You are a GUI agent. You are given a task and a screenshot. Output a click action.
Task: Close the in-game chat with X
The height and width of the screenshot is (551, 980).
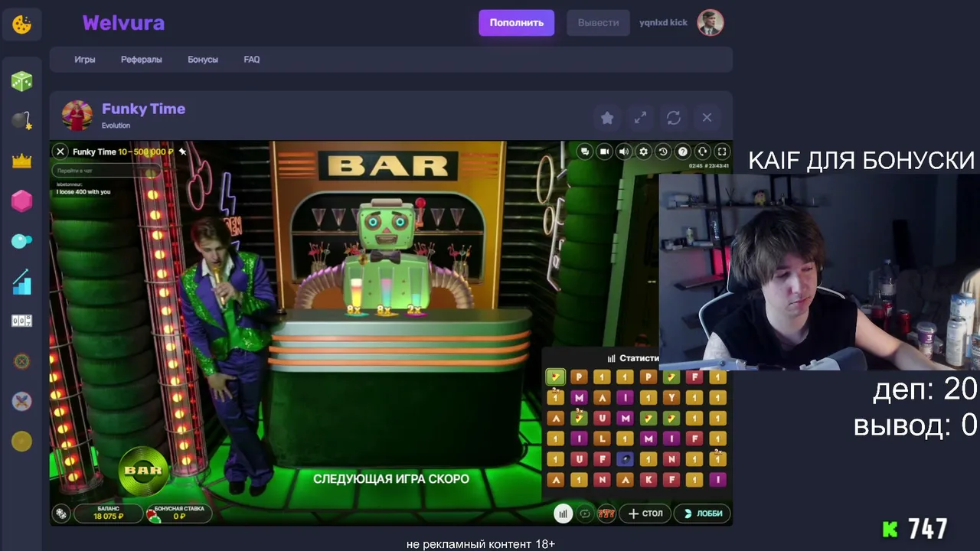click(60, 152)
